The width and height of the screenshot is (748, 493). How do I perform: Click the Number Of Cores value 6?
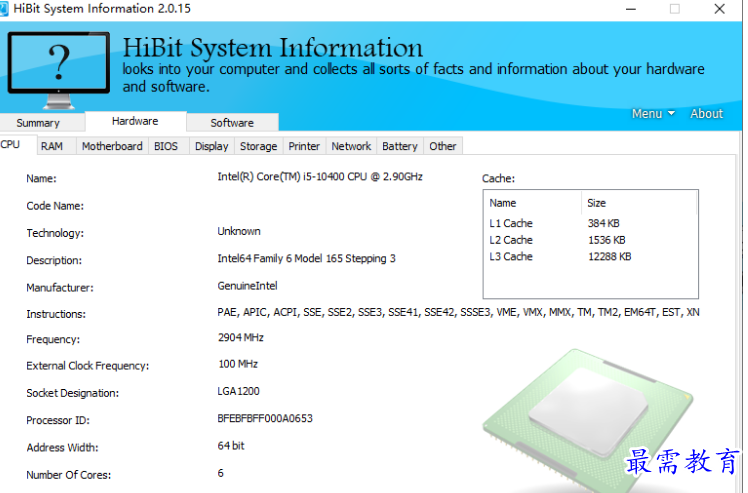[220, 473]
